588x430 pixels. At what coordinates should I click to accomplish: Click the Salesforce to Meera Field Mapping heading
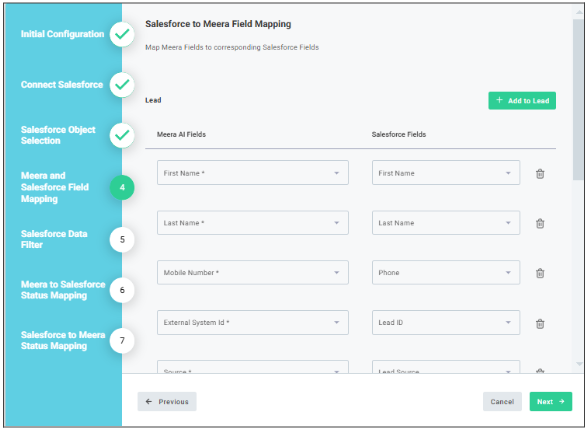[218, 24]
